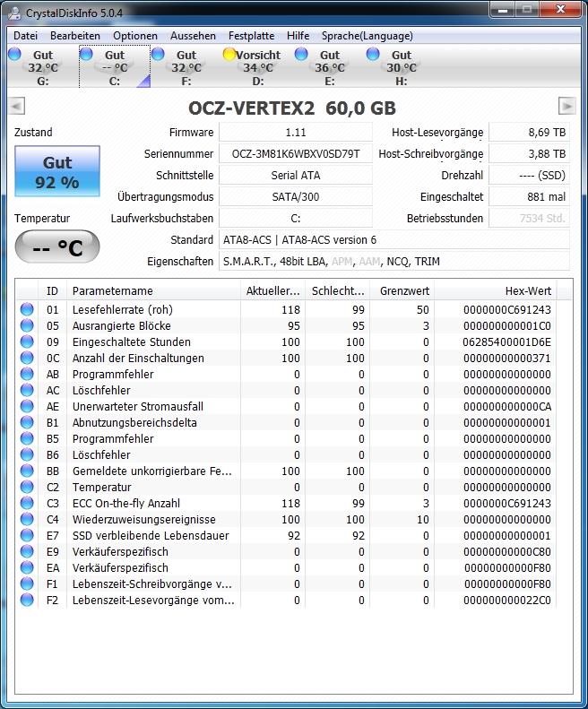This screenshot has height=709, width=588.
Task: Click the Hex-Wert column header
Action: 496,290
